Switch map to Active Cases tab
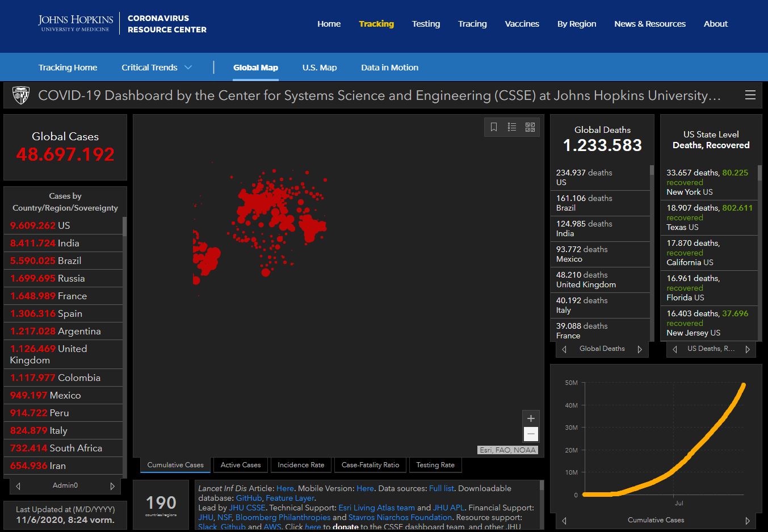Screen dimensions: 768x532 pyautogui.click(x=241, y=465)
